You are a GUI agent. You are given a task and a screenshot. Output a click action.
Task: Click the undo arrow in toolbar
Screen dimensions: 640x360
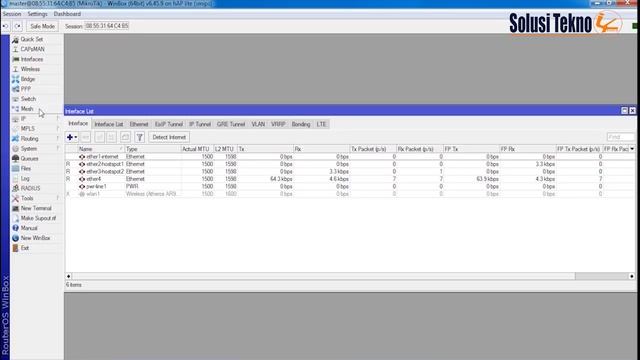[x=6, y=26]
